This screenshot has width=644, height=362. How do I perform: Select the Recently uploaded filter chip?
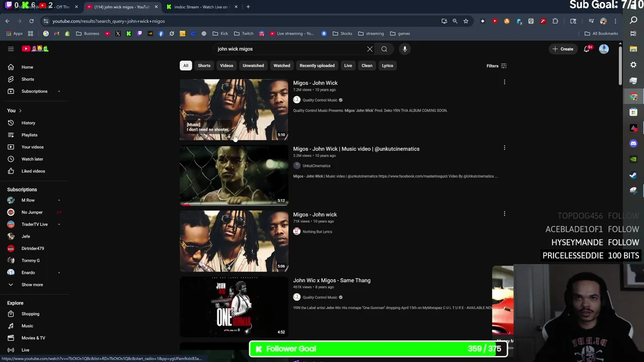317,65
